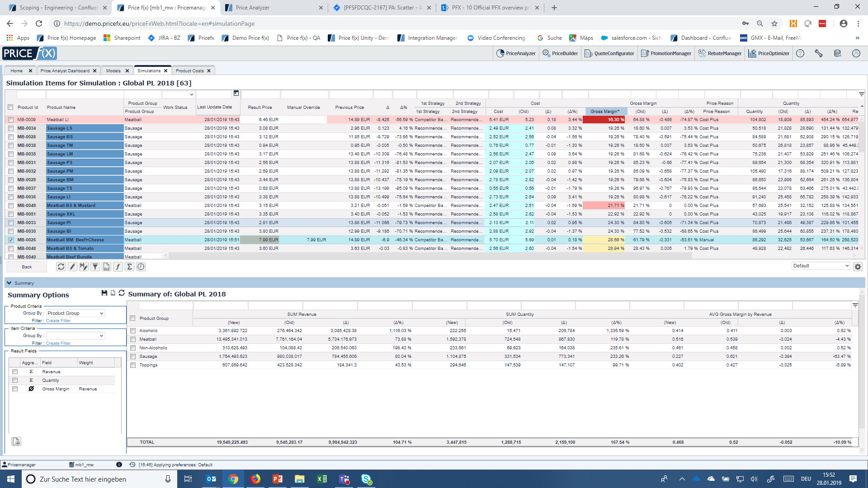868x488 pixels.
Task: Open the Product Group group-by dropdown
Action: click(x=75, y=313)
